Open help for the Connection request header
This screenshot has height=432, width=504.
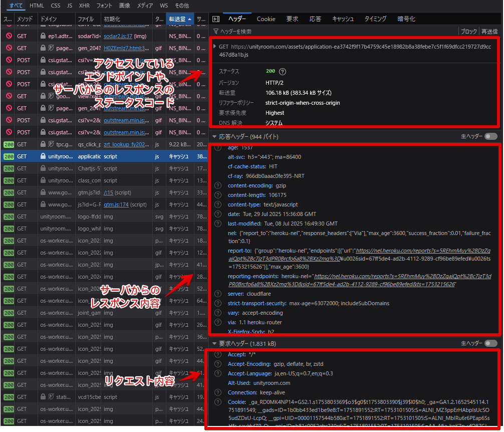(x=218, y=392)
